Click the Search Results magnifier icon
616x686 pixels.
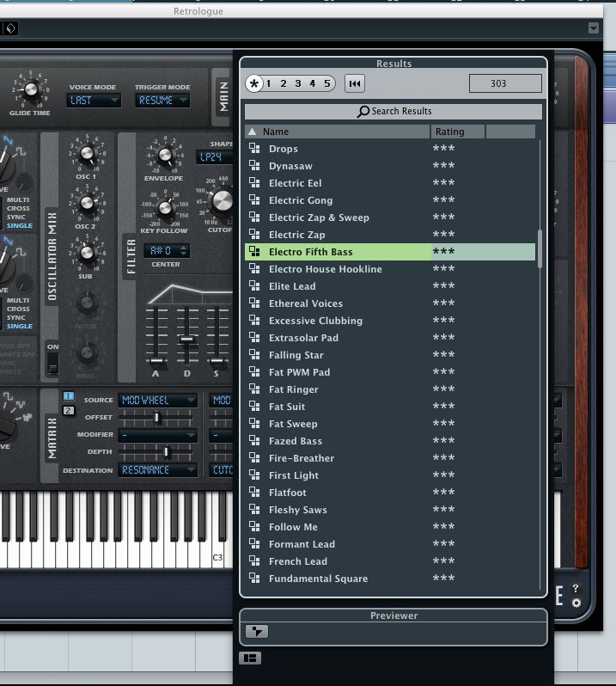pos(363,112)
